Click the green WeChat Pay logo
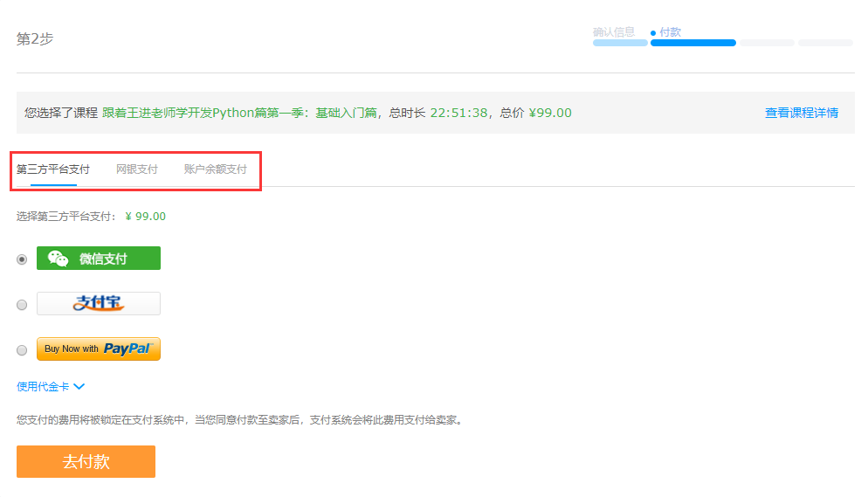This screenshot has width=868, height=497. point(98,259)
